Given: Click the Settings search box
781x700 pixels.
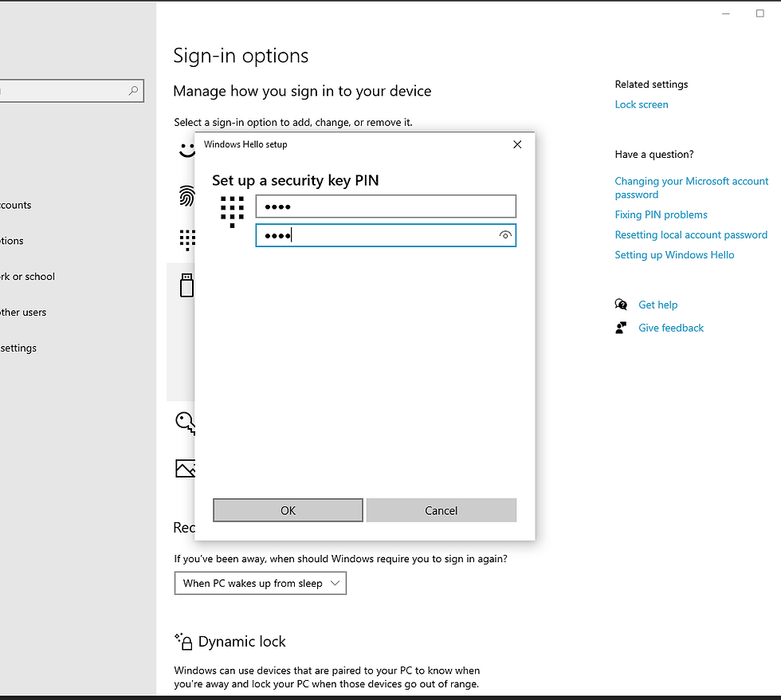Looking at the screenshot, I should tap(70, 91).
